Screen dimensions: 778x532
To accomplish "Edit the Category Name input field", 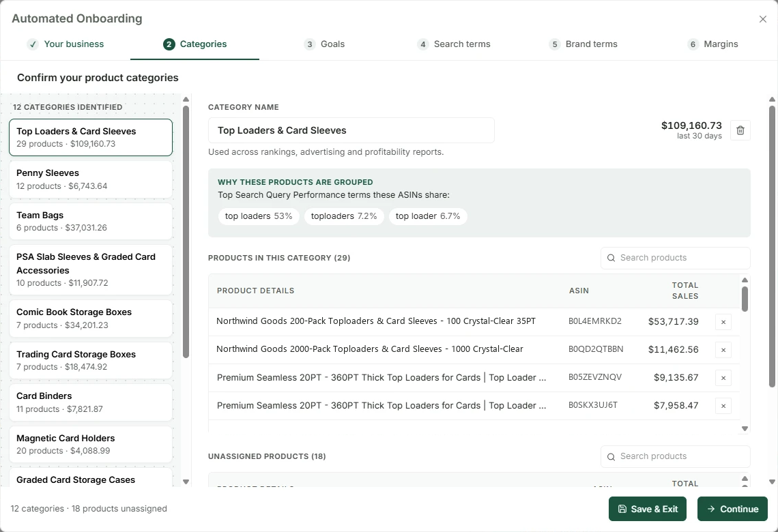I will pos(351,130).
